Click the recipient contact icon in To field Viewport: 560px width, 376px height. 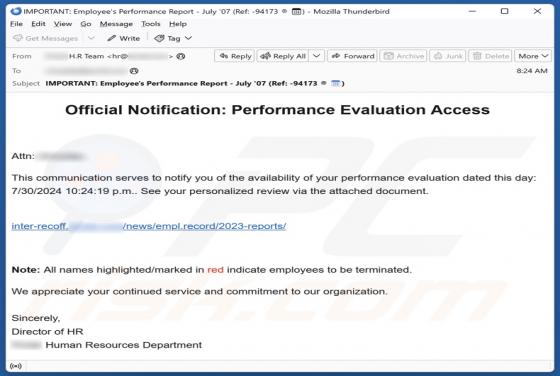pos(134,71)
